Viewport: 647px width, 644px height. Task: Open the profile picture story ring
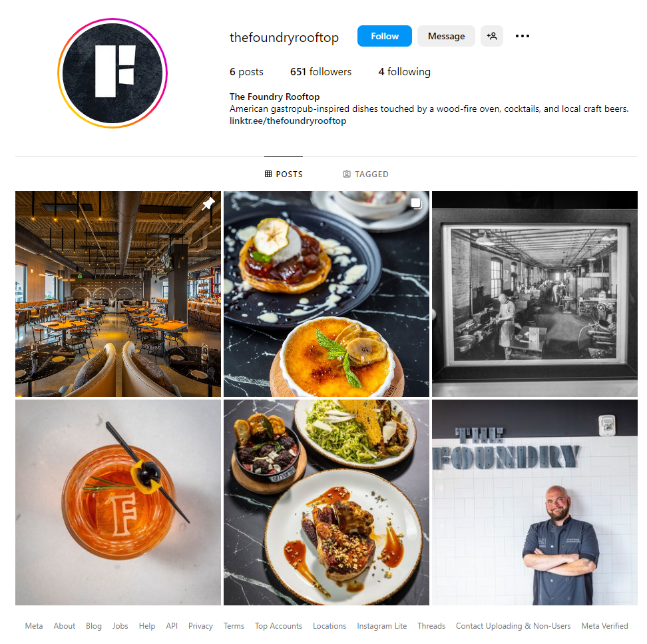[x=112, y=73]
